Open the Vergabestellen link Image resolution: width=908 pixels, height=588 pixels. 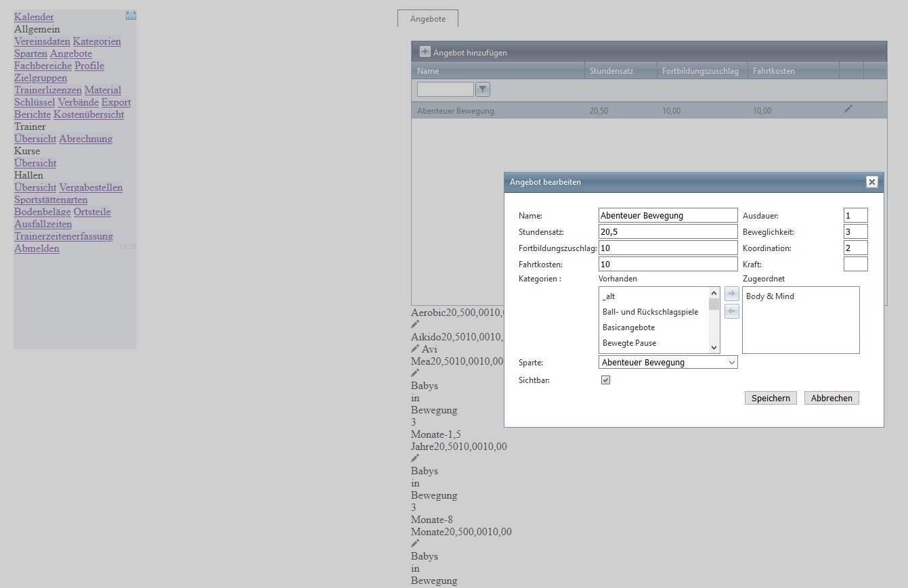[91, 187]
